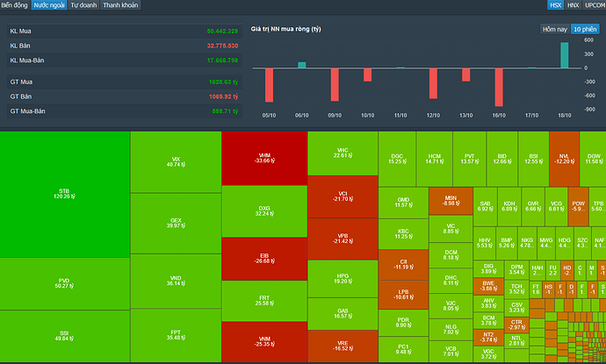606x364 pixels.
Task: Select the BSI 12.55 tỷ tile
Action: coord(533,159)
